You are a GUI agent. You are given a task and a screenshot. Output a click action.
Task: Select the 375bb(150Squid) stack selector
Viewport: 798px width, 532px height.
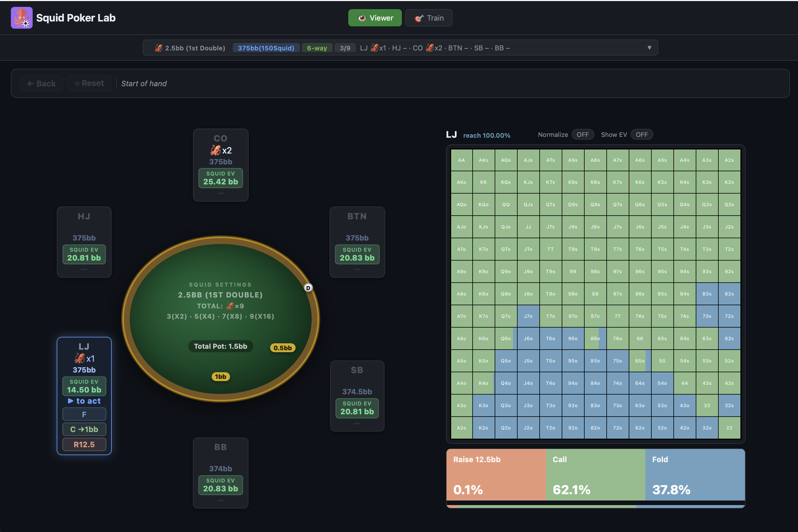pos(266,48)
